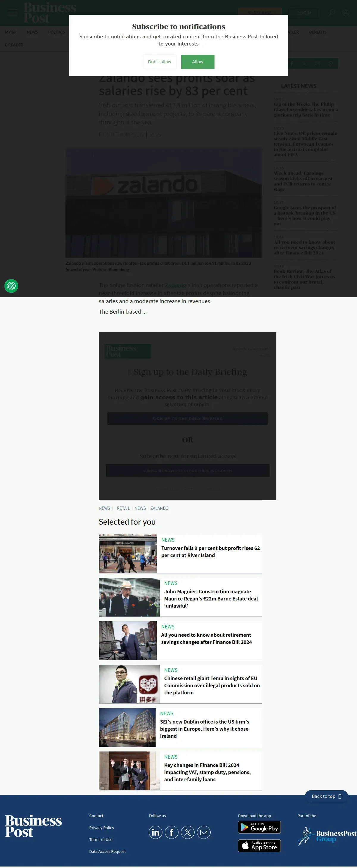The height and width of the screenshot is (868, 357).
Task: Open the River Island turnover article headline
Action: click(x=210, y=552)
